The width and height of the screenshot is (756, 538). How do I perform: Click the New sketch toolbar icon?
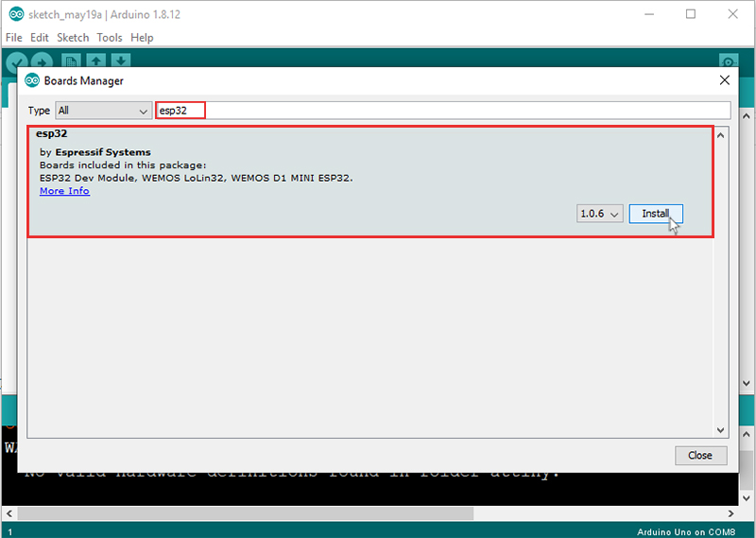tap(71, 61)
